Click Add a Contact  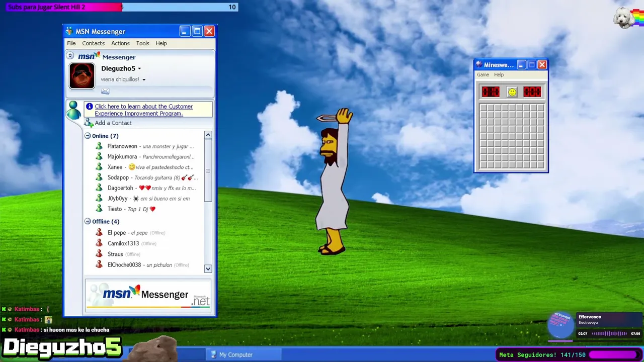113,123
